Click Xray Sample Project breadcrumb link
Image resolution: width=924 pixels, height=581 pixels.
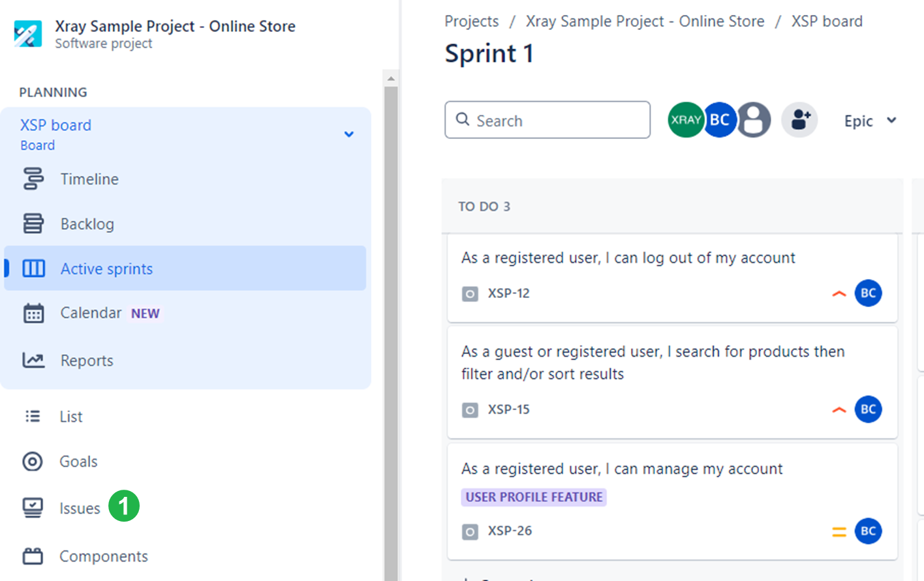(x=645, y=22)
